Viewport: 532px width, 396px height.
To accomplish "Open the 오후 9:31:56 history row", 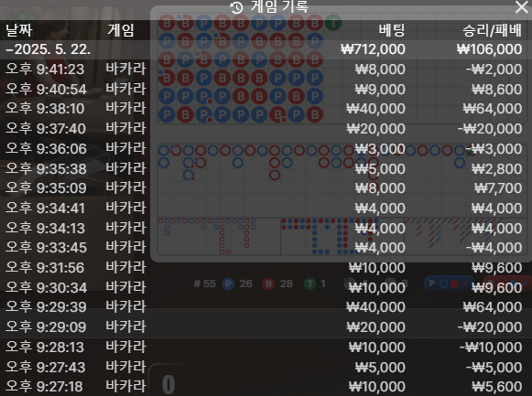I will 266,268.
